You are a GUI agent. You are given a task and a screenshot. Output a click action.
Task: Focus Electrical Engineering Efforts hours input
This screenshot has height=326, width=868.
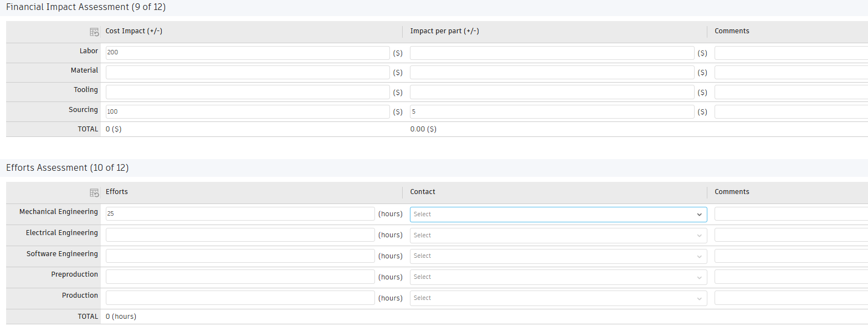(240, 235)
